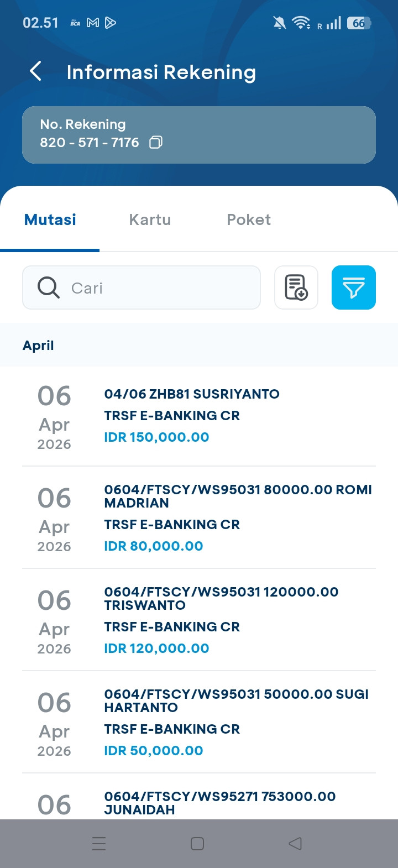
Task: Open the transaction filter button
Action: [x=354, y=287]
